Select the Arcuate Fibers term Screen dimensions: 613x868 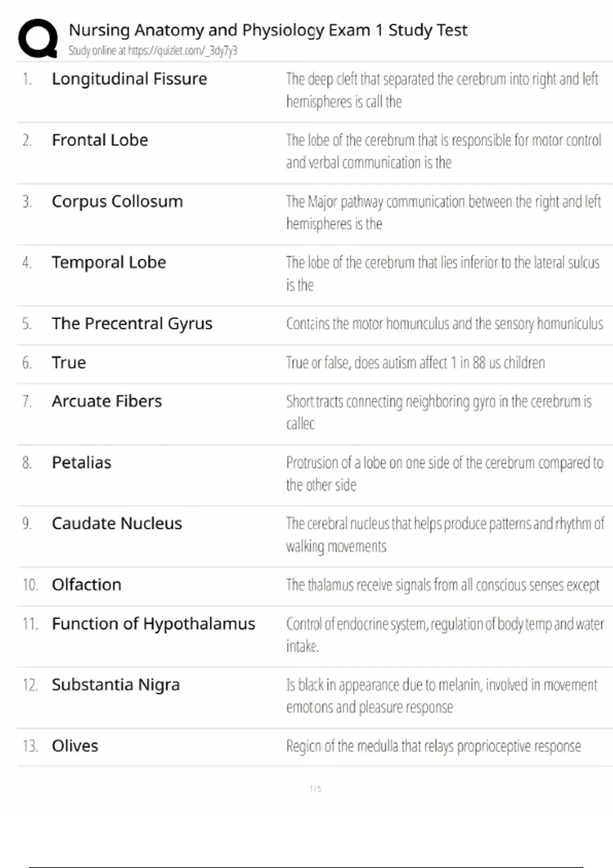coord(107,401)
